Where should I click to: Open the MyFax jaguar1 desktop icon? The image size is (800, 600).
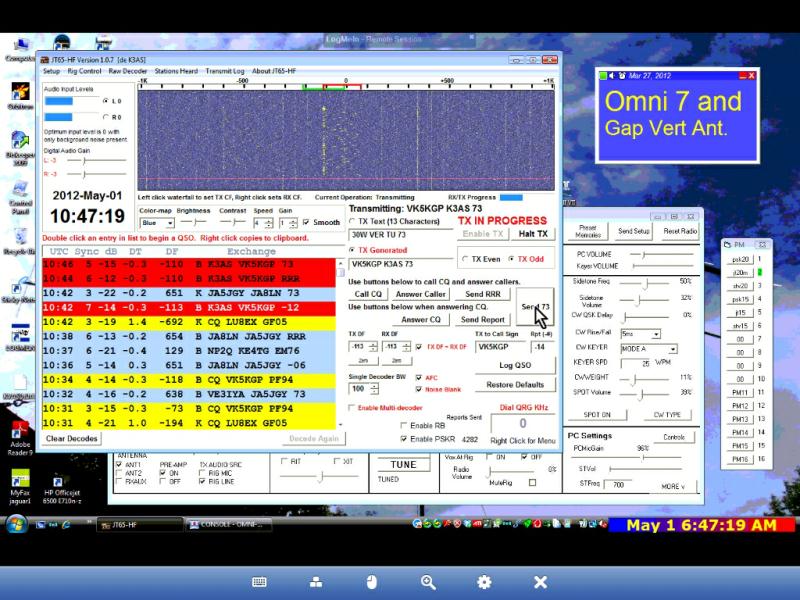click(20, 487)
